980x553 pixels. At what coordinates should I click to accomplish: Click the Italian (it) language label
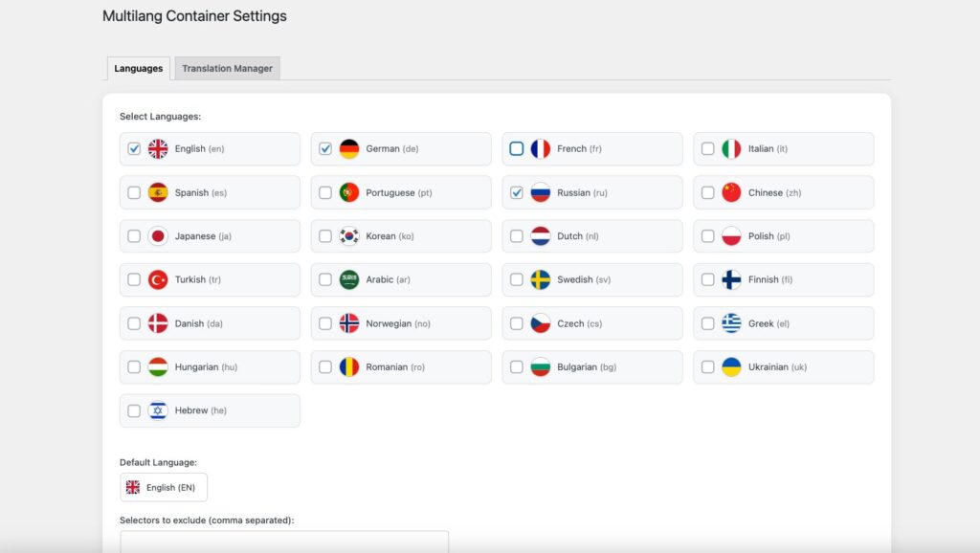pyautogui.click(x=768, y=149)
